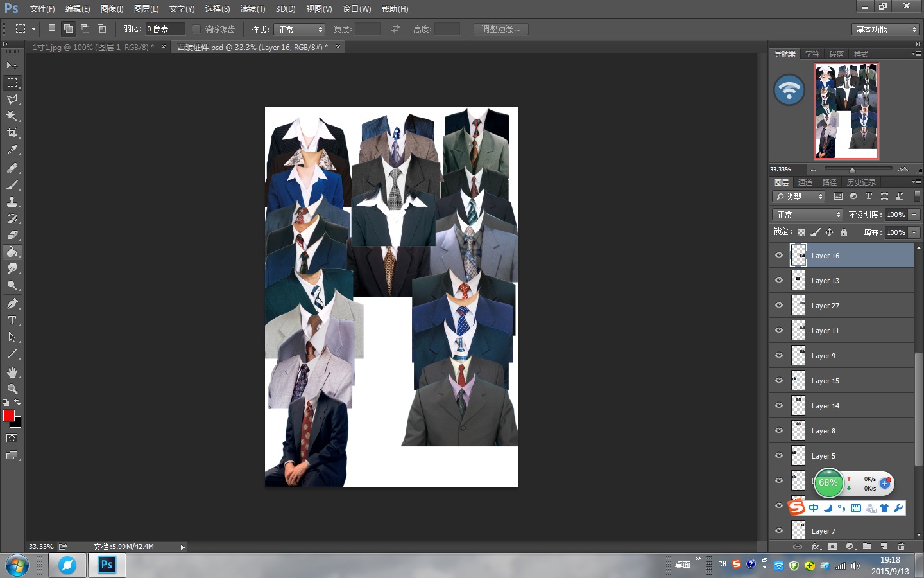Hide Layer 13 visibility eye
The height and width of the screenshot is (578, 924).
click(x=779, y=280)
